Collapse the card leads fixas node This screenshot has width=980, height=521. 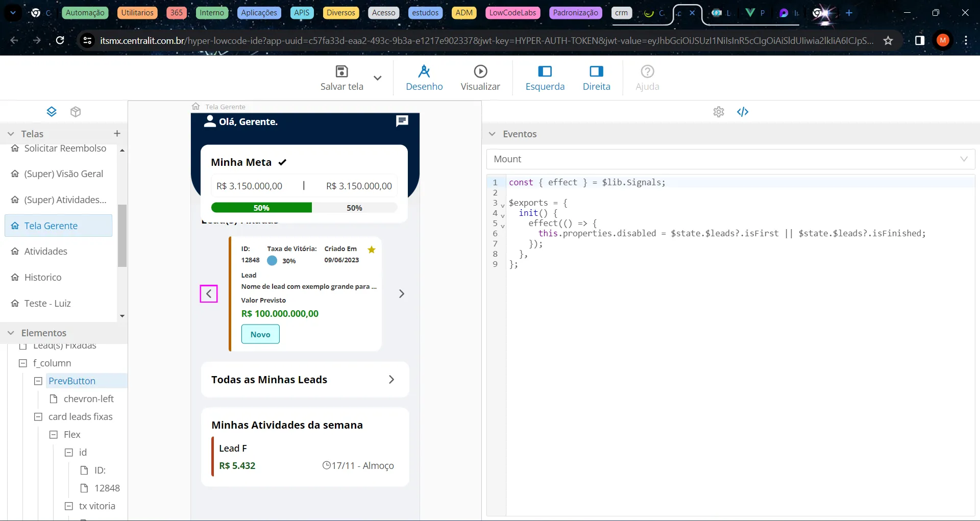(x=38, y=417)
